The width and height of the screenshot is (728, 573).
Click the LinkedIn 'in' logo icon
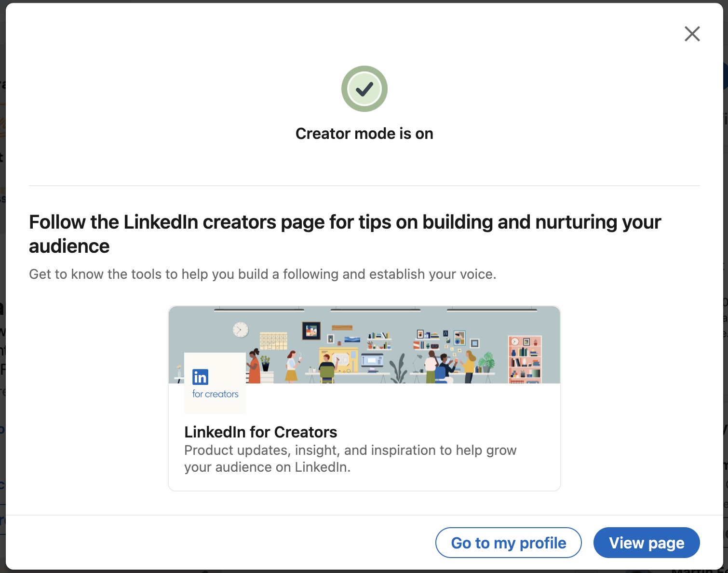201,377
